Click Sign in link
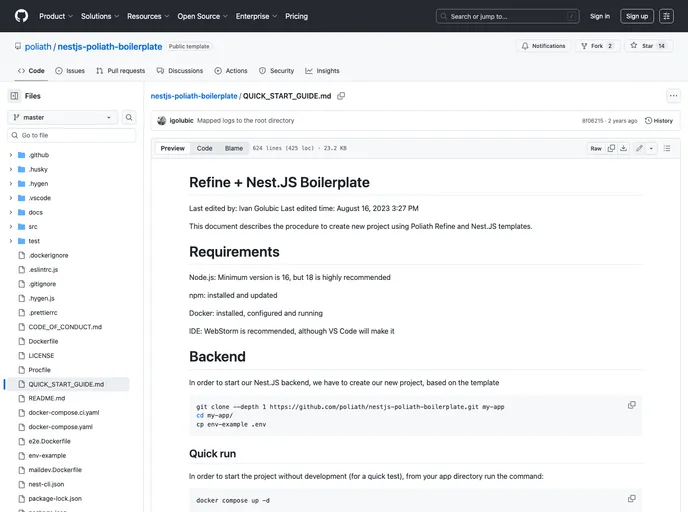 coord(600,16)
